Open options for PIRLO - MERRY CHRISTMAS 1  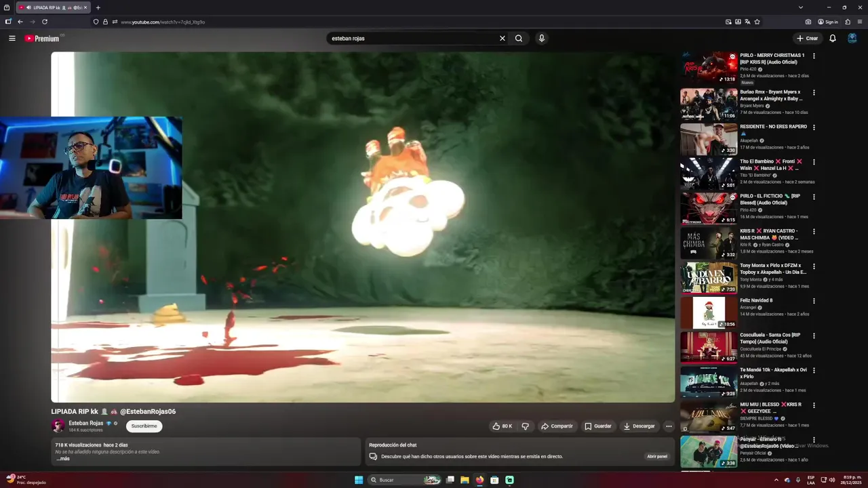click(814, 56)
